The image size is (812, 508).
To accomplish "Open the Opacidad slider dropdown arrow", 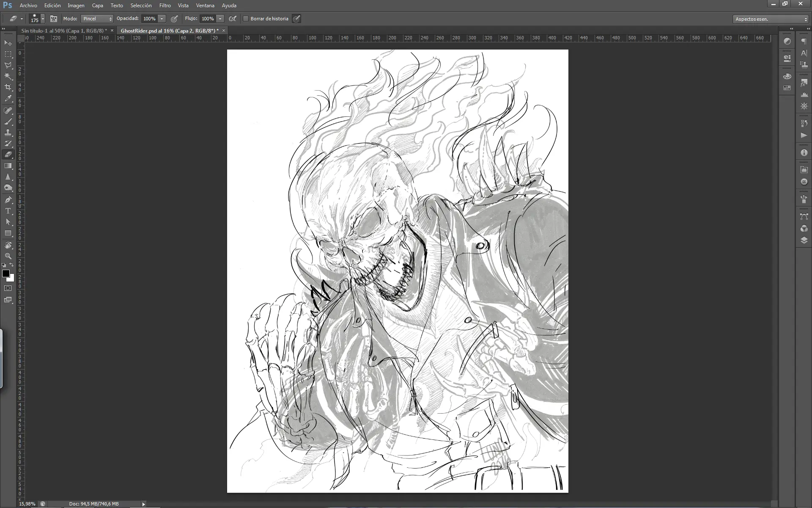I will click(x=162, y=19).
